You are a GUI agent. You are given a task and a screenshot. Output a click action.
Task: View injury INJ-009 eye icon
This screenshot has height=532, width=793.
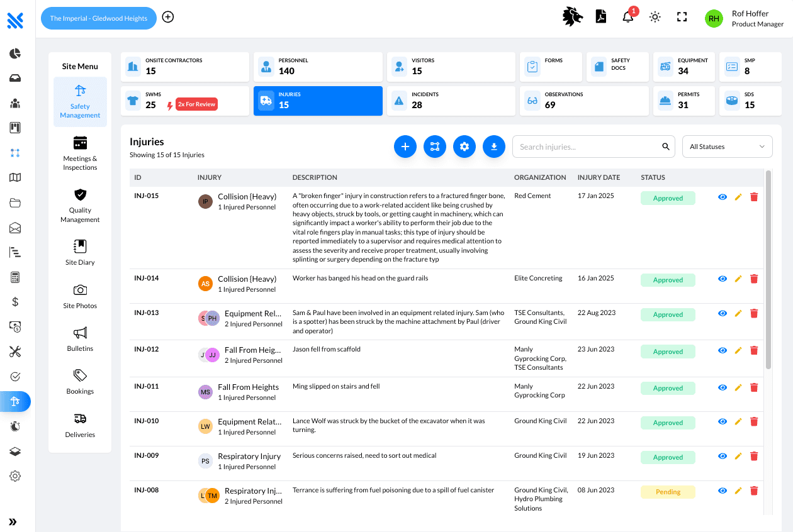coord(723,456)
